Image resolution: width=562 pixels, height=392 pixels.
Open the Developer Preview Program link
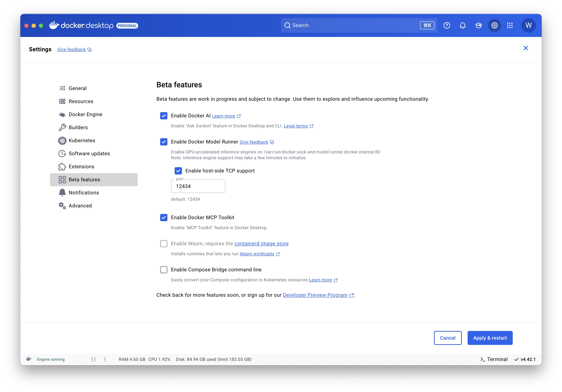(x=315, y=295)
